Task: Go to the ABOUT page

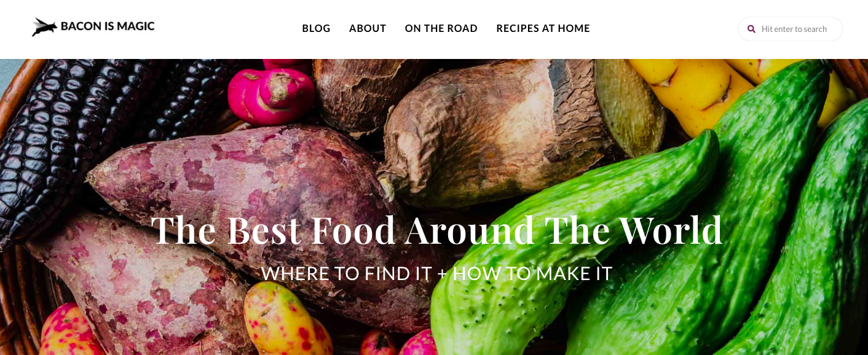Action: [x=368, y=28]
